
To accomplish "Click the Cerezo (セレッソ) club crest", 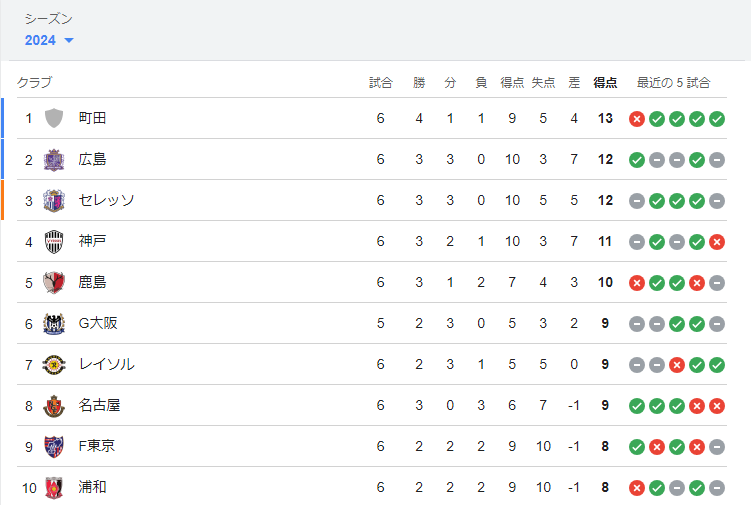I will click(x=54, y=200).
